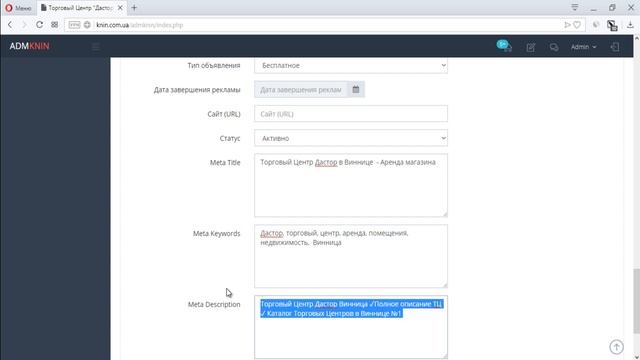Click the Дата завершения рекламы date field
Image resolution: width=640 pixels, height=360 pixels.
coord(301,89)
